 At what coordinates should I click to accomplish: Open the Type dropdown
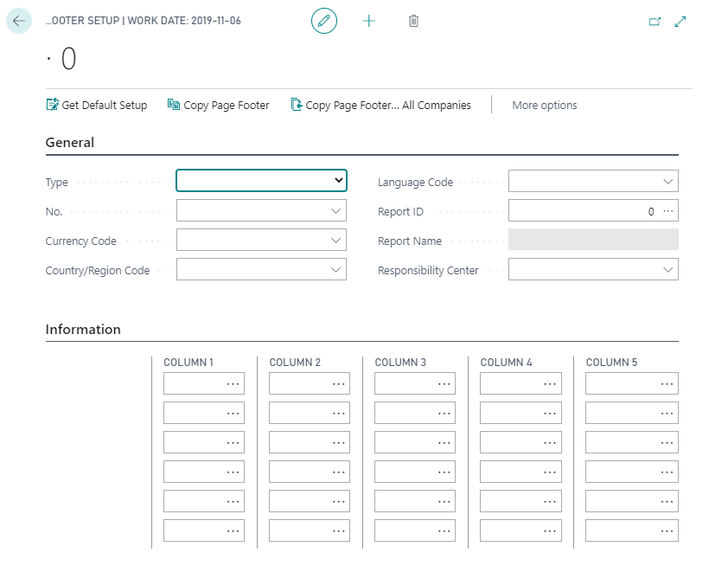tap(261, 181)
